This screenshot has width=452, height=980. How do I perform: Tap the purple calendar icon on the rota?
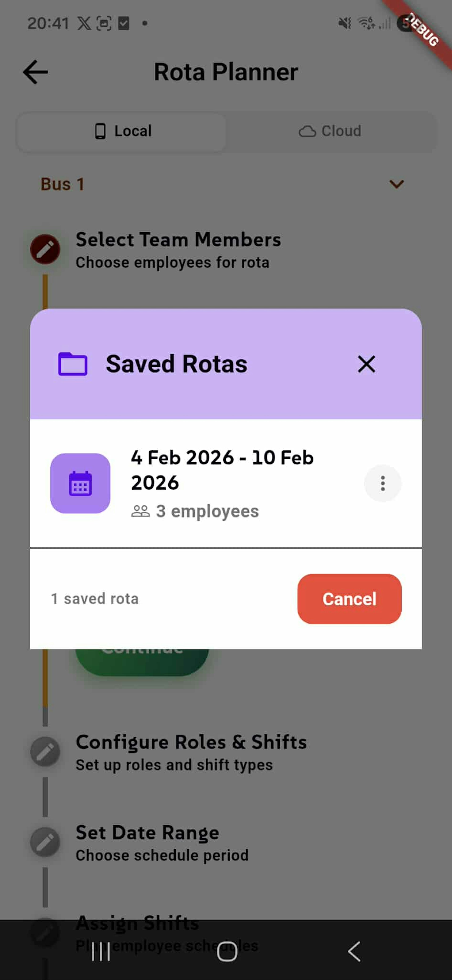point(80,484)
